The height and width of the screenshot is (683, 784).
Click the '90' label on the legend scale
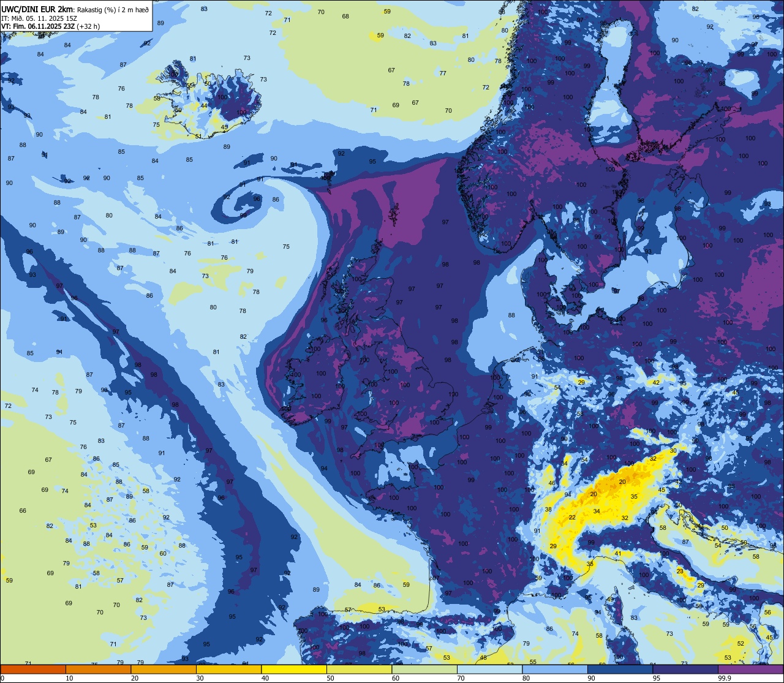point(591,678)
